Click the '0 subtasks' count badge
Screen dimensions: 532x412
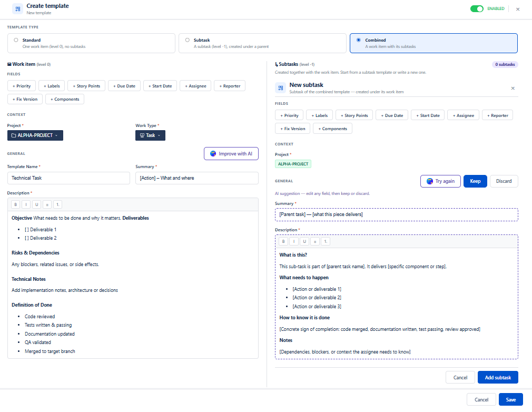(x=505, y=64)
